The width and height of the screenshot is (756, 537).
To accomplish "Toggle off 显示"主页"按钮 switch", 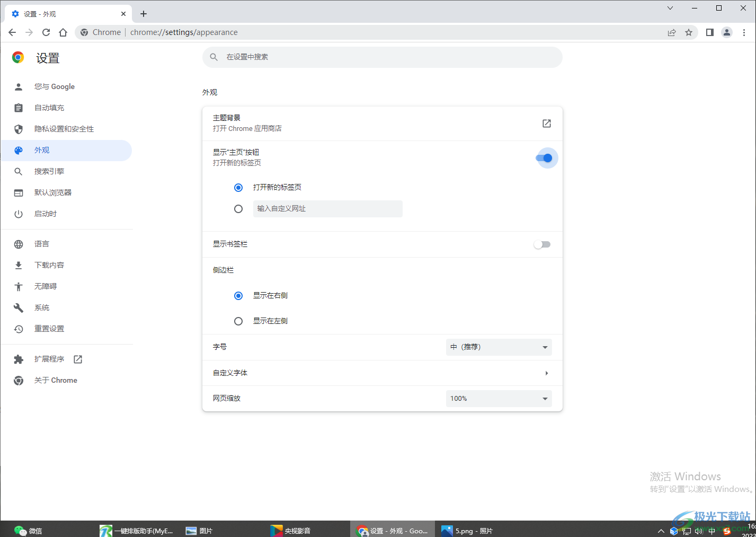I will tap(544, 158).
